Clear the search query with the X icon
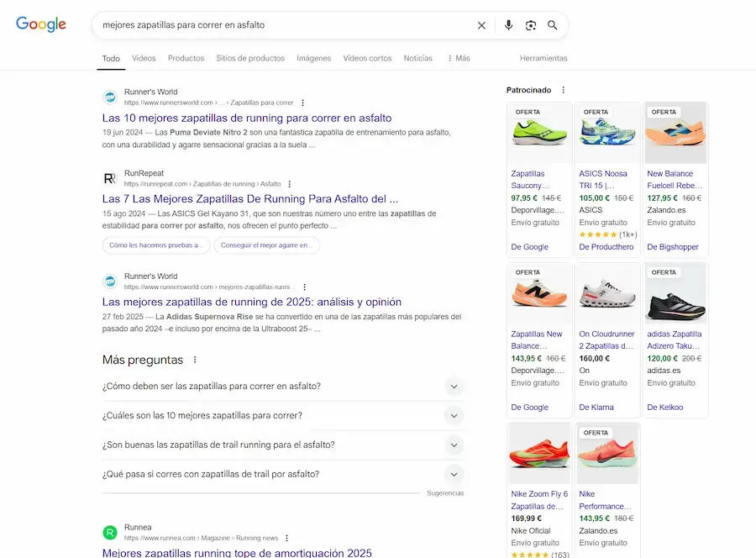 481,25
